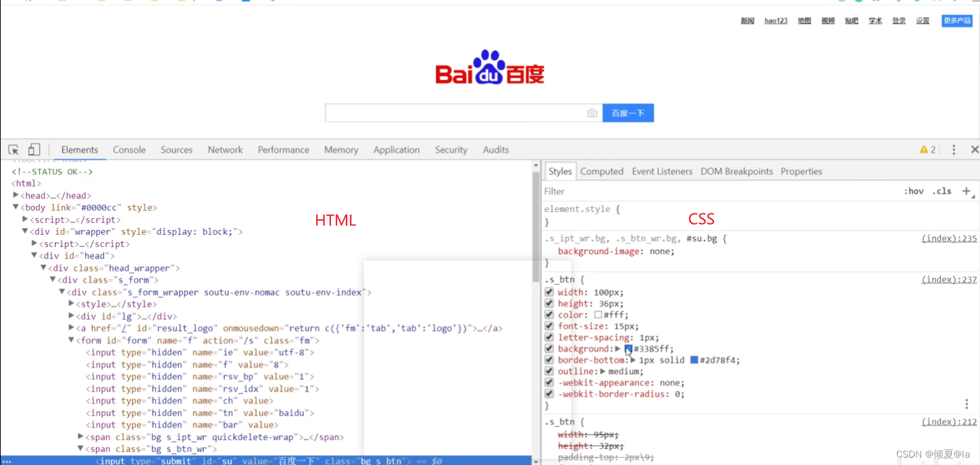Click the blue swatch for #3385ff

coord(628,349)
